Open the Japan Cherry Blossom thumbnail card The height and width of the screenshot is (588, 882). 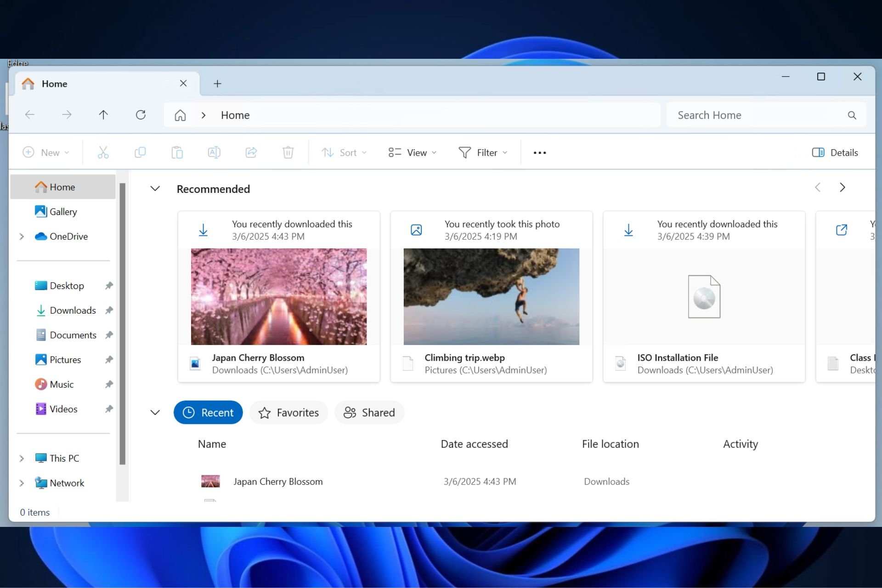(x=279, y=297)
